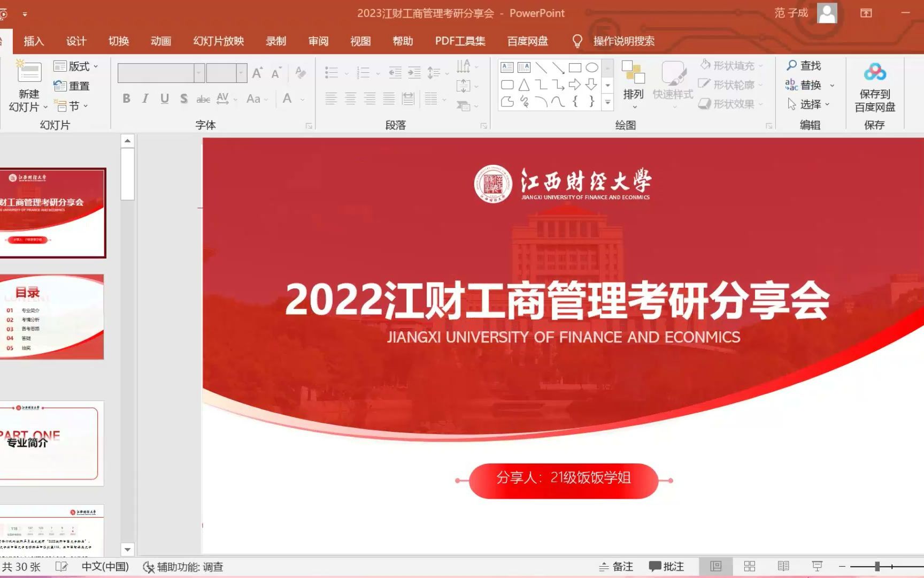
Task: Open the Insert (插入) tab
Action: coord(34,41)
